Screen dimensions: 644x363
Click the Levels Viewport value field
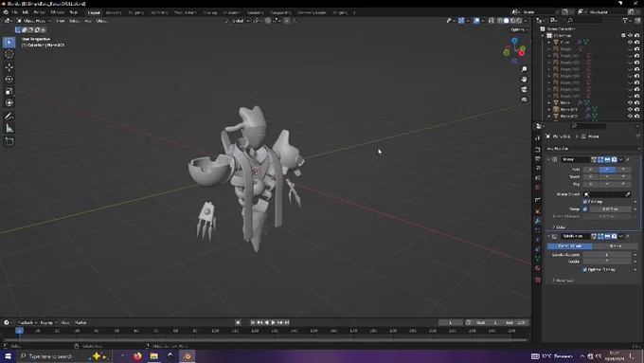(x=607, y=255)
